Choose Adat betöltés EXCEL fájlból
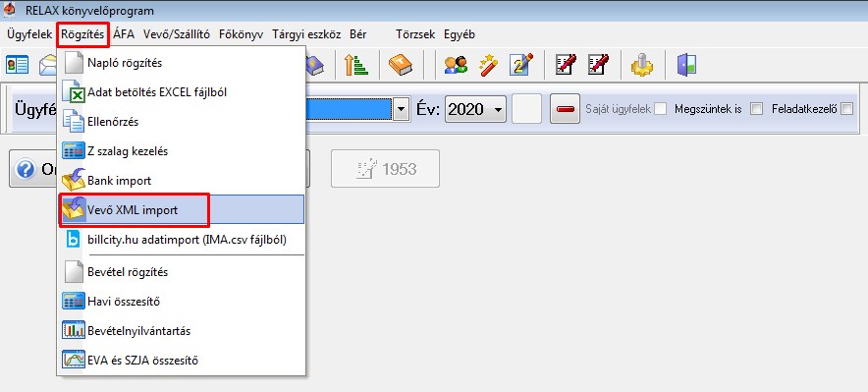Viewport: 868px width, 392px height. coord(182,92)
